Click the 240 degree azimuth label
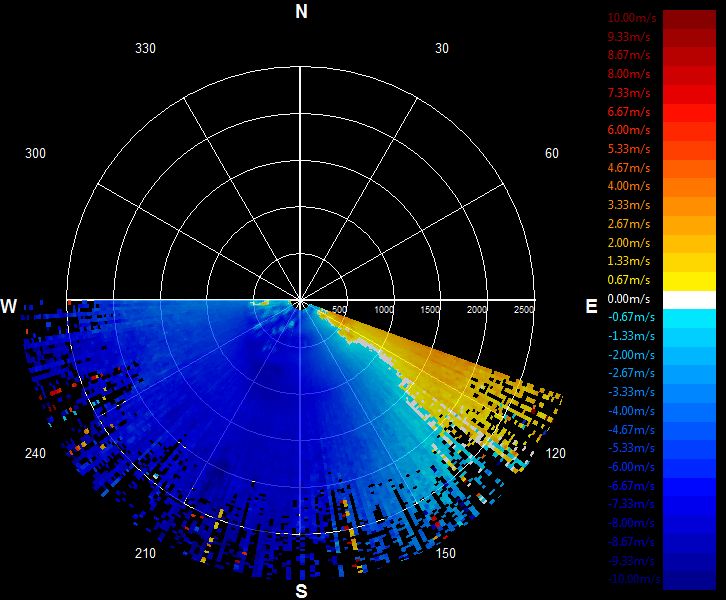The width and height of the screenshot is (726, 600). pos(35,453)
